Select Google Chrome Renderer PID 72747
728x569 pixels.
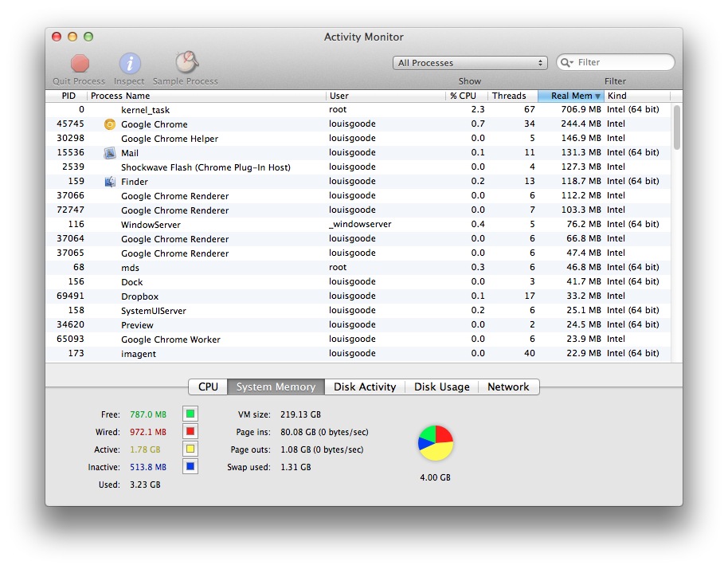click(358, 210)
